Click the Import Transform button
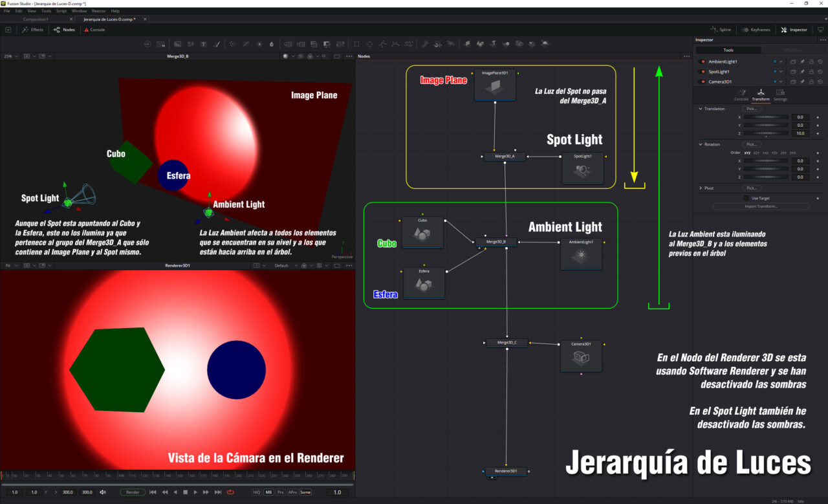828x504 pixels. point(761,206)
